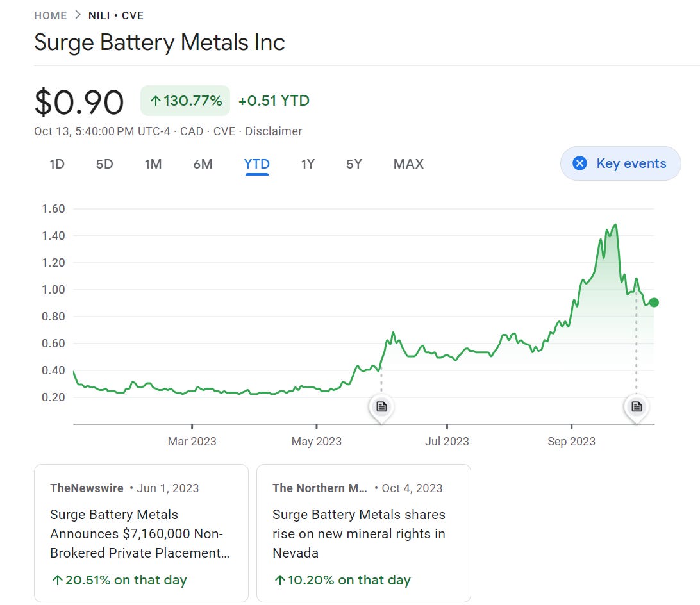Click the breadcrumb chevron after HOME
700x605 pixels.
[x=76, y=15]
